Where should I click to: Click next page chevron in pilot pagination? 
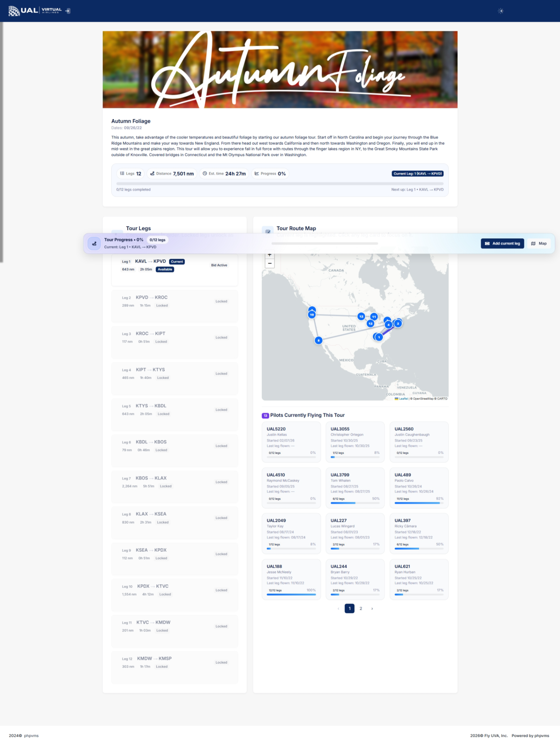[x=372, y=609]
